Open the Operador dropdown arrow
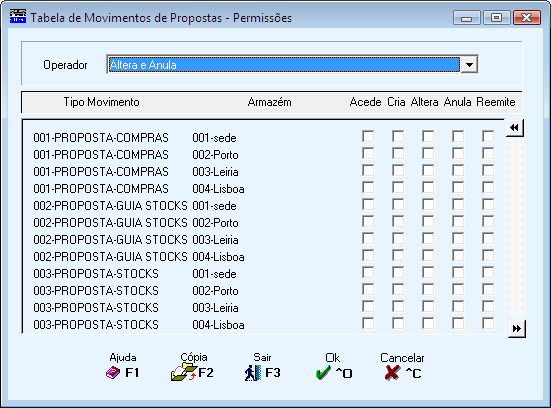The image size is (551, 408). pyautogui.click(x=469, y=65)
